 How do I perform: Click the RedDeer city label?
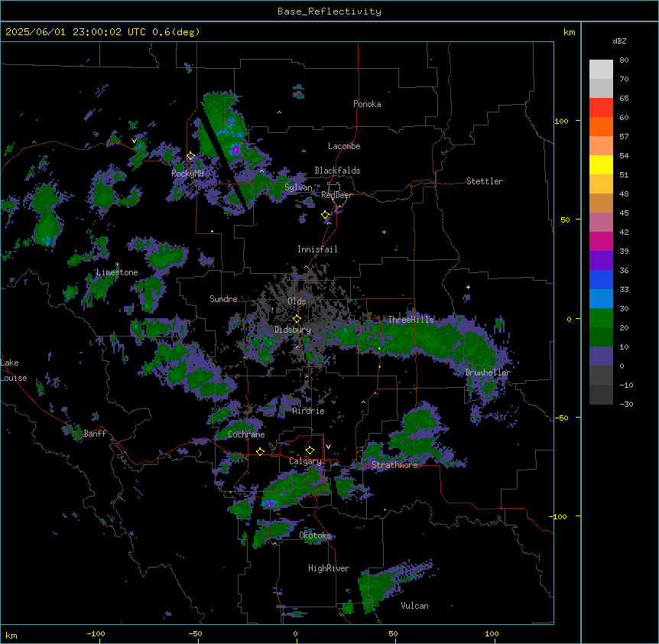click(336, 195)
